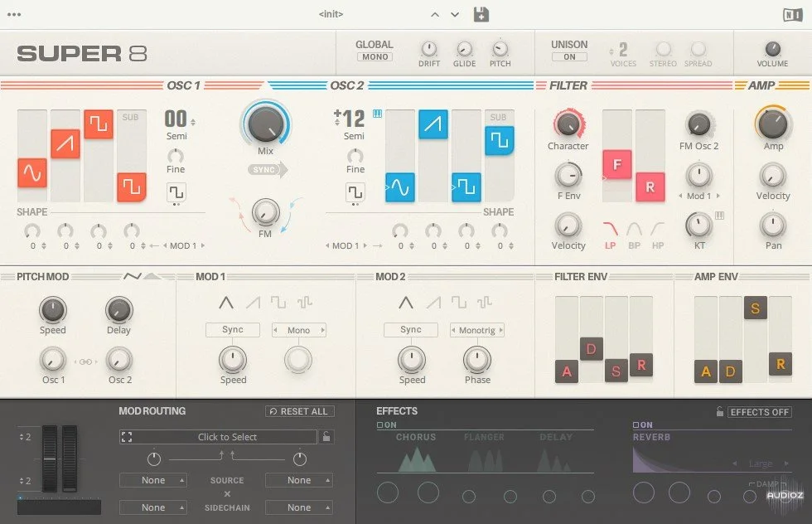
Task: Toggle UNISON ON switch
Action: tap(569, 57)
